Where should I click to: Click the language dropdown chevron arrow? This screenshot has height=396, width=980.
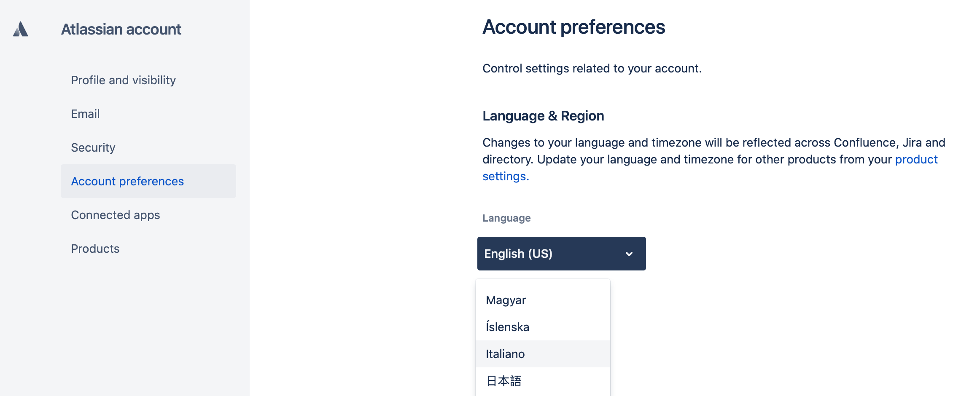[629, 254]
